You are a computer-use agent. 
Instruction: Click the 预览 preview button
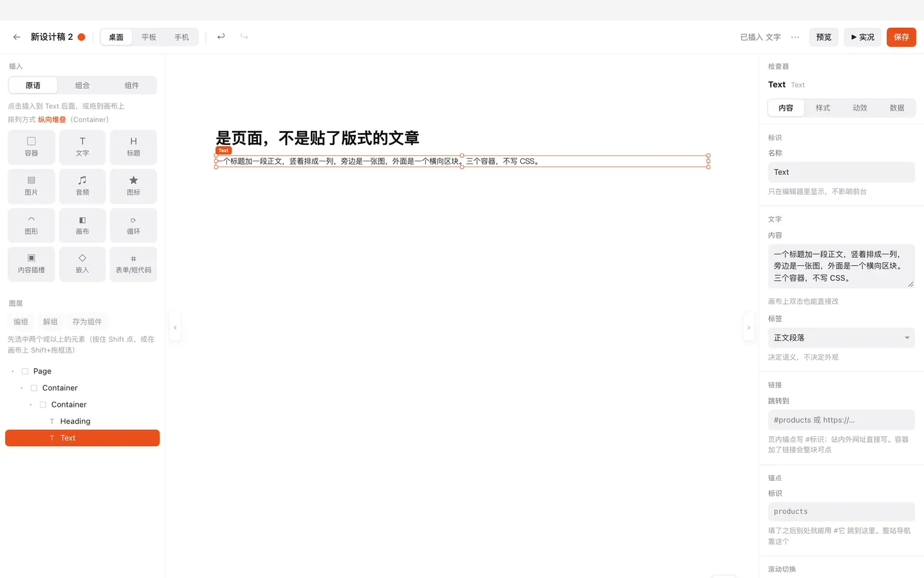tap(824, 37)
